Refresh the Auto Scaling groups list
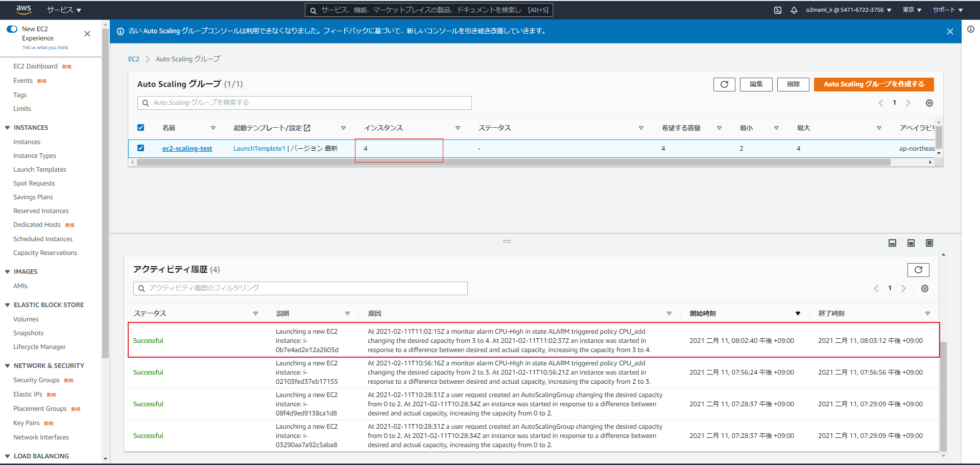This screenshot has width=980, height=465. pos(724,84)
